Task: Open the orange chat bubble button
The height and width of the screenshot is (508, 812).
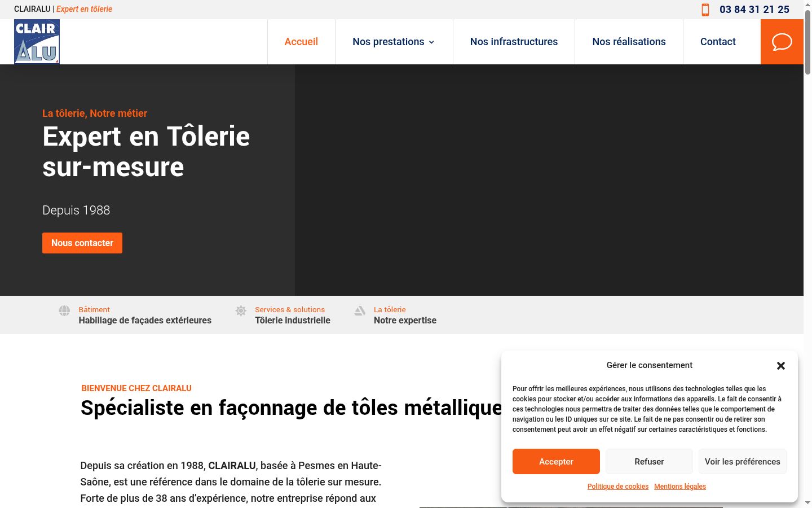Action: click(782, 42)
